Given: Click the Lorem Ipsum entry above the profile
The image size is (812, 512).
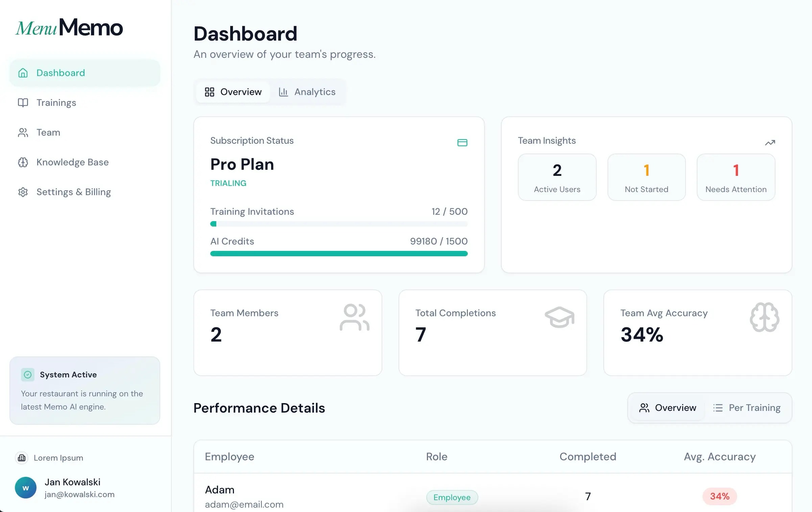Looking at the screenshot, I should (x=58, y=458).
